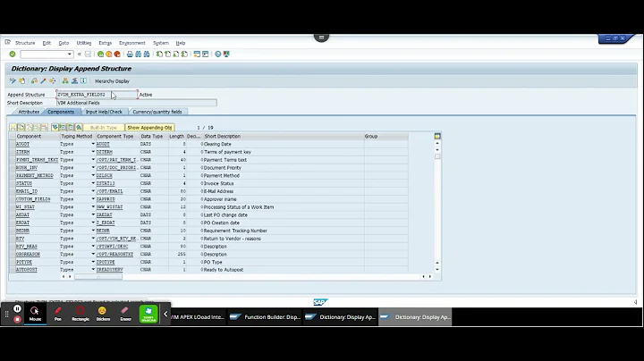
Task: Open Typing Method dropdown for STATUS row
Action: click(x=93, y=183)
